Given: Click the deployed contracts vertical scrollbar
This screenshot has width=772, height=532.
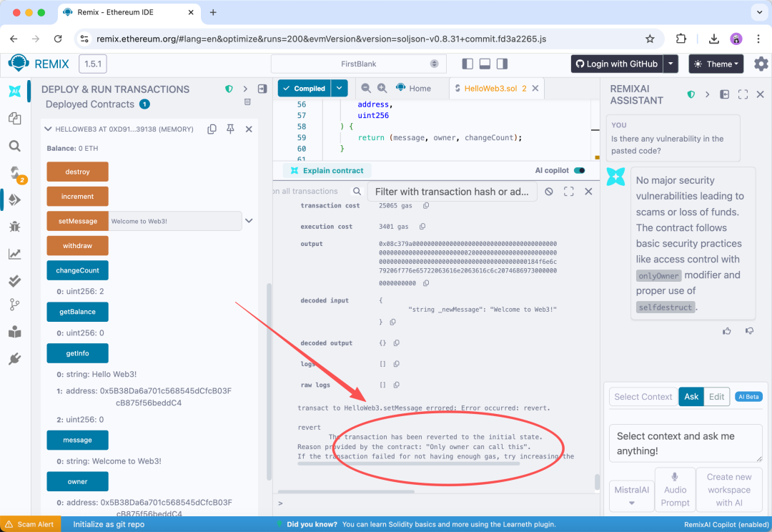Looking at the screenshot, I should [269, 382].
